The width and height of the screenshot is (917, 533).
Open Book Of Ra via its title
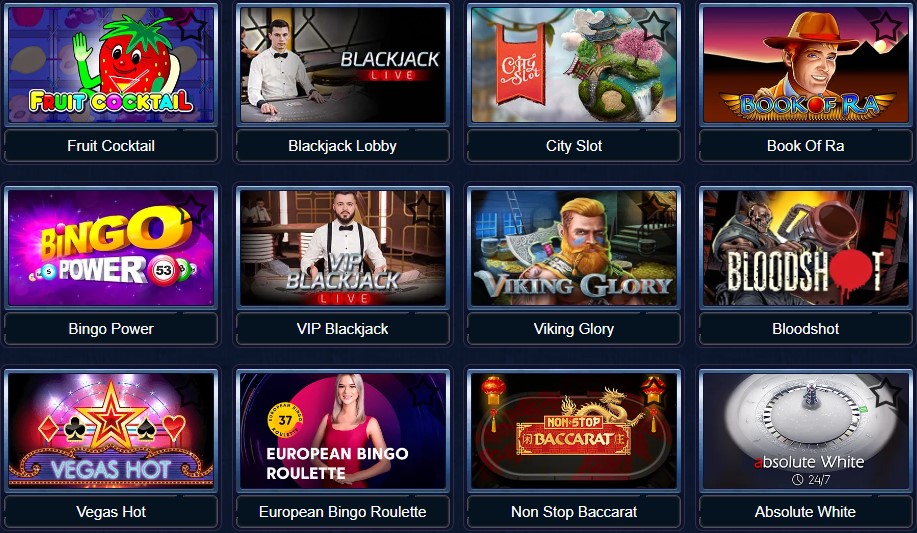805,146
